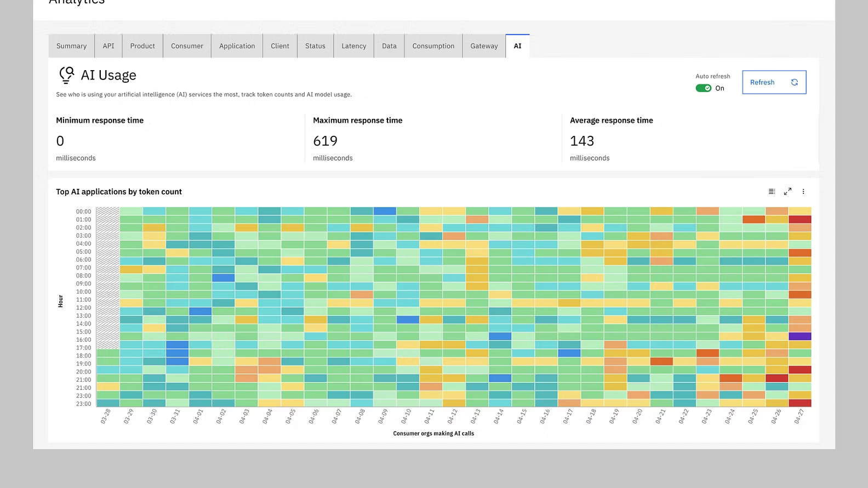
Task: Select the Consumption tab
Action: click(433, 46)
